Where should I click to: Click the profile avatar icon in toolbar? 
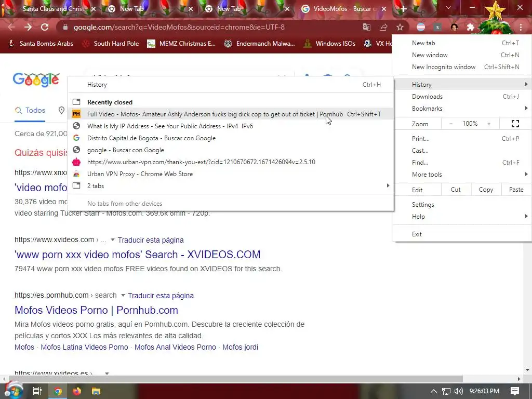(x=454, y=27)
